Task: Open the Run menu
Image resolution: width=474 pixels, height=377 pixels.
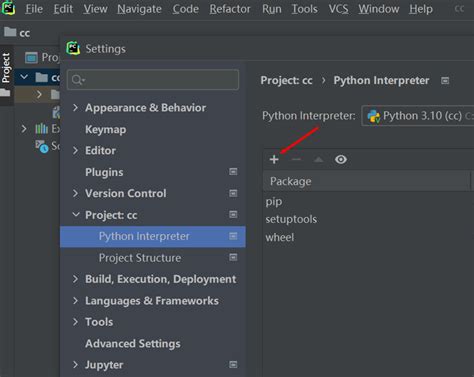Action: pyautogui.click(x=272, y=9)
